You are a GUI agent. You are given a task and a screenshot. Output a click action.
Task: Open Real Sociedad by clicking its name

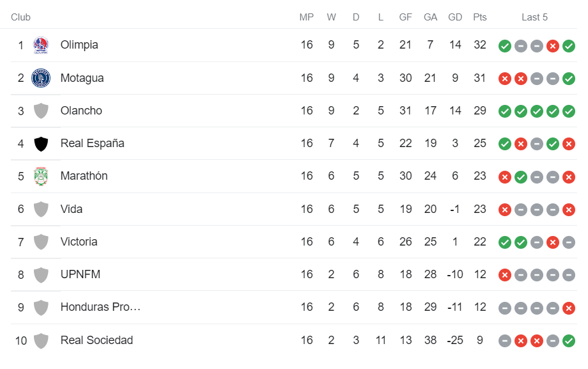click(x=97, y=340)
